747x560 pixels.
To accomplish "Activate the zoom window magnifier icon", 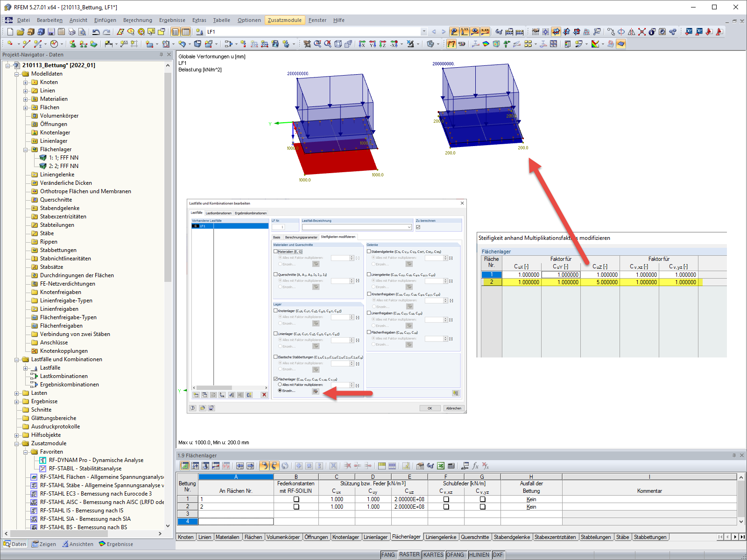I will click(317, 44).
